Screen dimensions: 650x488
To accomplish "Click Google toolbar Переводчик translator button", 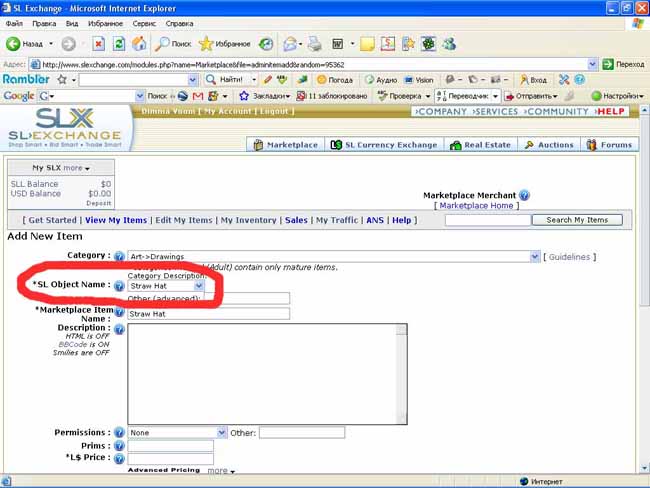I will [463, 96].
